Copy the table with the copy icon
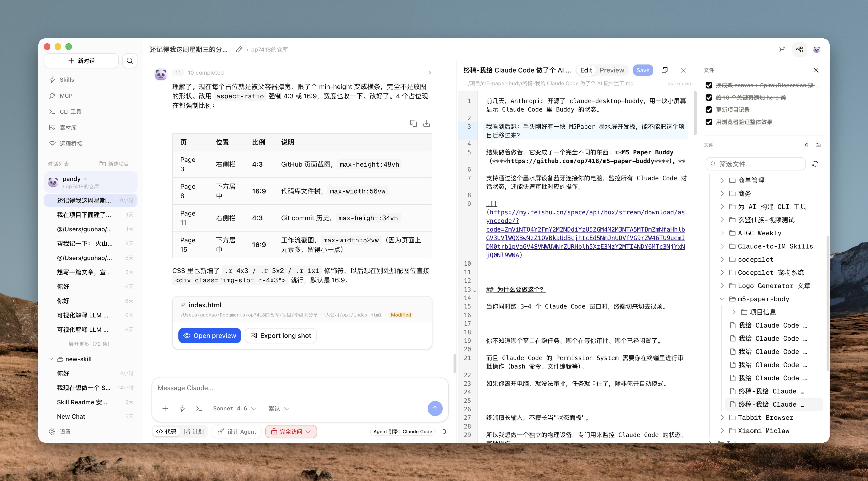This screenshot has width=868, height=481. tap(413, 123)
